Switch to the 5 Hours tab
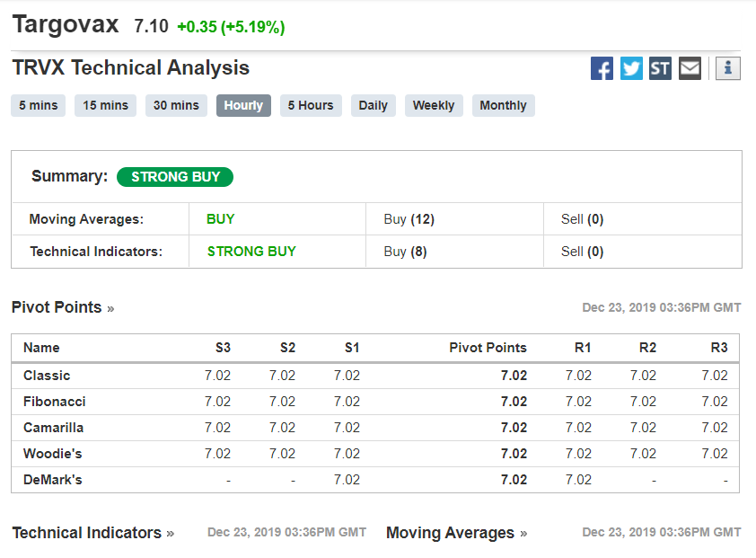The height and width of the screenshot is (558, 756). (311, 105)
